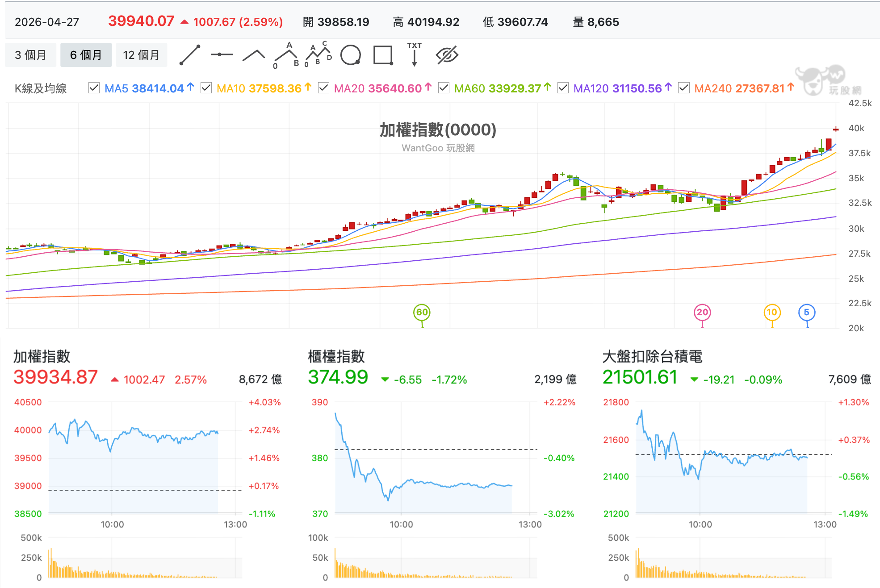Screen dimensions: 880x588
Task: Open the 加權指數 intraday panel title
Action: point(42,356)
